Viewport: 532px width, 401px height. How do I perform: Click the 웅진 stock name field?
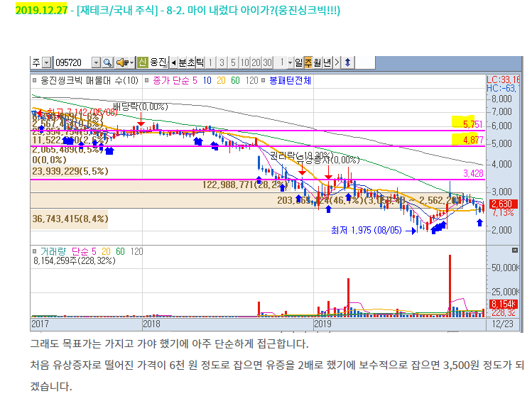[x=159, y=62]
